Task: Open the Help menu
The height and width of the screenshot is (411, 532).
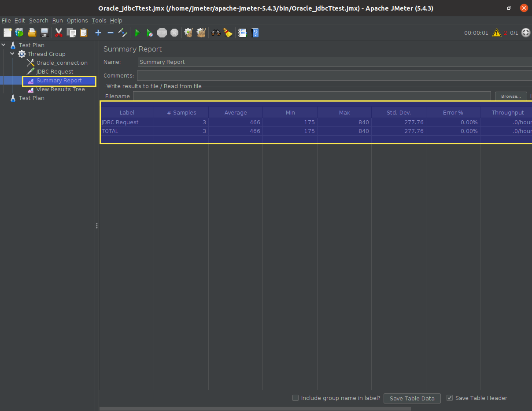Action: pos(116,21)
